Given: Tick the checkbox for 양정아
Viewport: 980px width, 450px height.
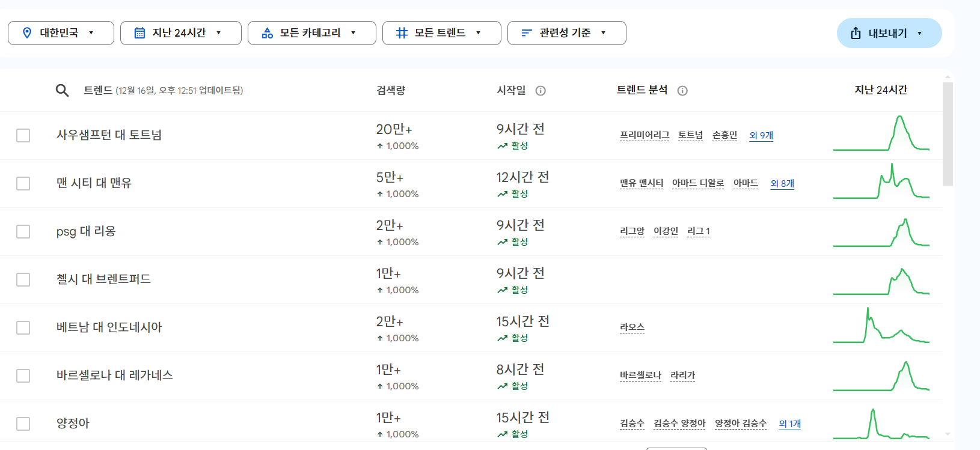Looking at the screenshot, I should (23, 424).
